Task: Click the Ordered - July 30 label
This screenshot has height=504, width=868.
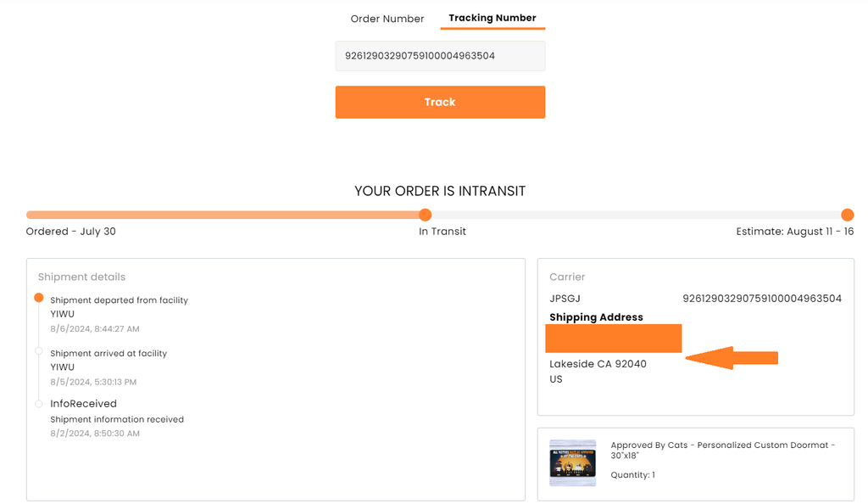Action: 70,231
